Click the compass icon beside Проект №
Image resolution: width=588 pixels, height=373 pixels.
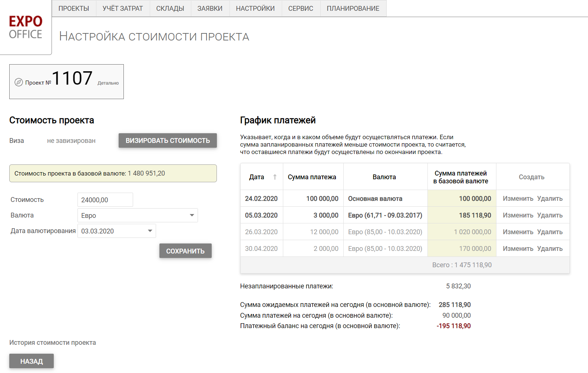coord(19,82)
